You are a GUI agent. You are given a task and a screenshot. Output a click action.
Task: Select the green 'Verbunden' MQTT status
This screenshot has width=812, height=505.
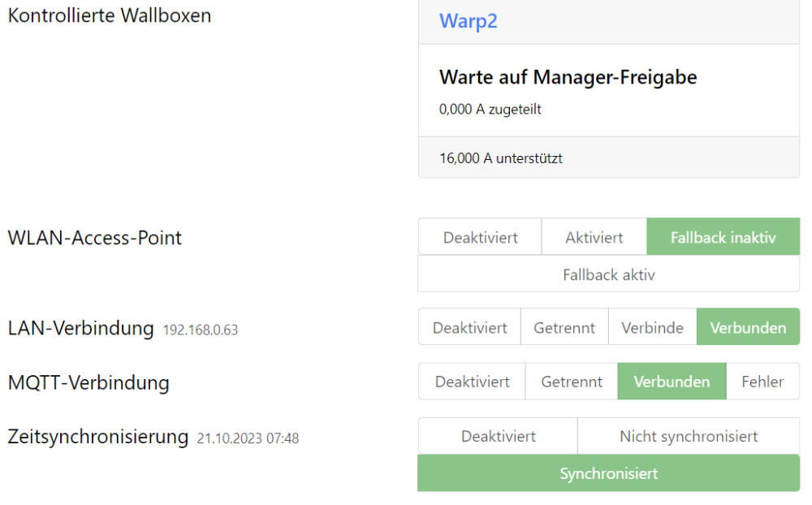[x=672, y=382]
